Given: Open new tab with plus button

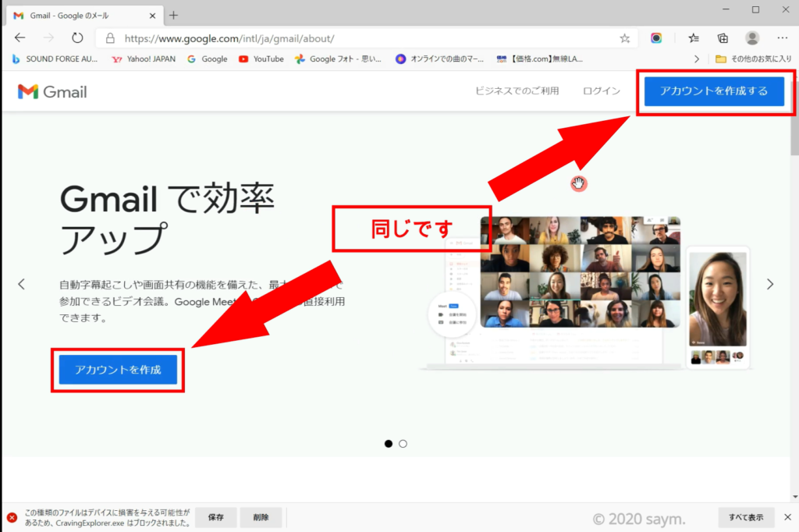Looking at the screenshot, I should [x=173, y=15].
